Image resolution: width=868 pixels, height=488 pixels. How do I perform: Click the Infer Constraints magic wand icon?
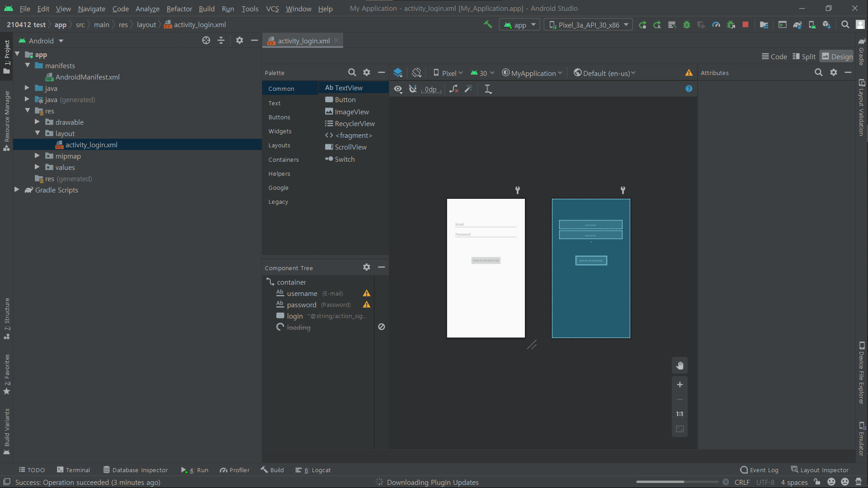click(468, 89)
